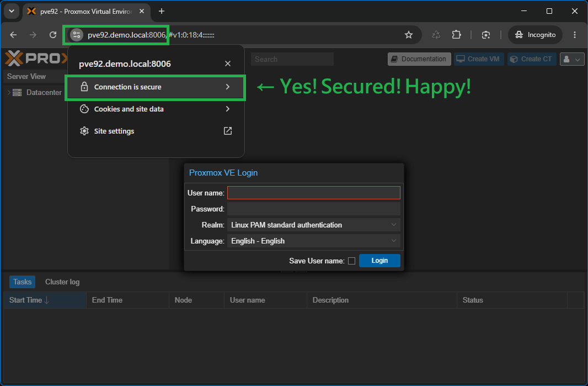
Task: Open Chrome three-dot menu
Action: [x=575, y=35]
